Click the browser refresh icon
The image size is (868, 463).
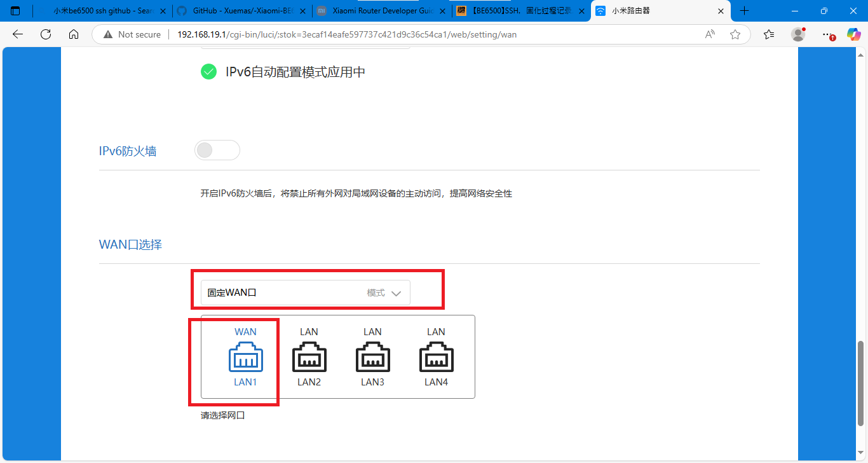click(46, 34)
